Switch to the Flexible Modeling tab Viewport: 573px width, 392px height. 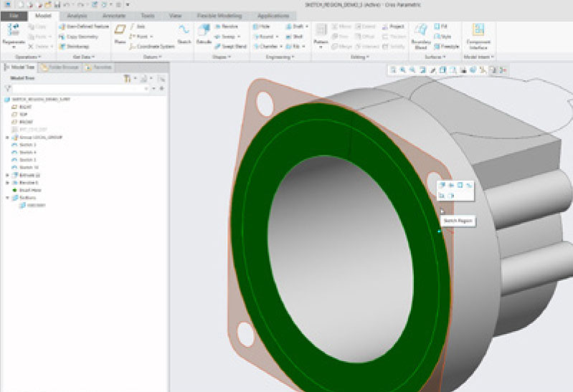click(x=219, y=16)
